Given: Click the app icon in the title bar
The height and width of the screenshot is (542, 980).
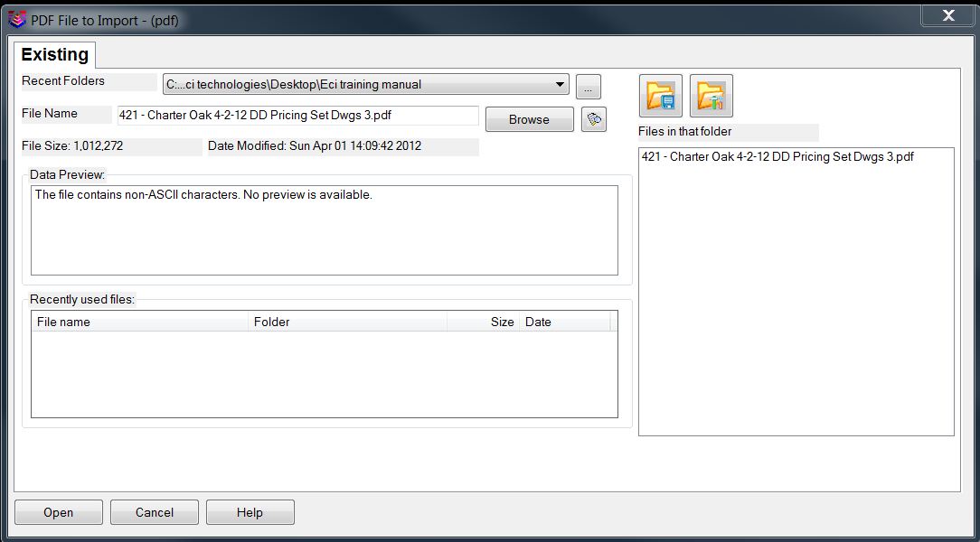Looking at the screenshot, I should [x=17, y=20].
